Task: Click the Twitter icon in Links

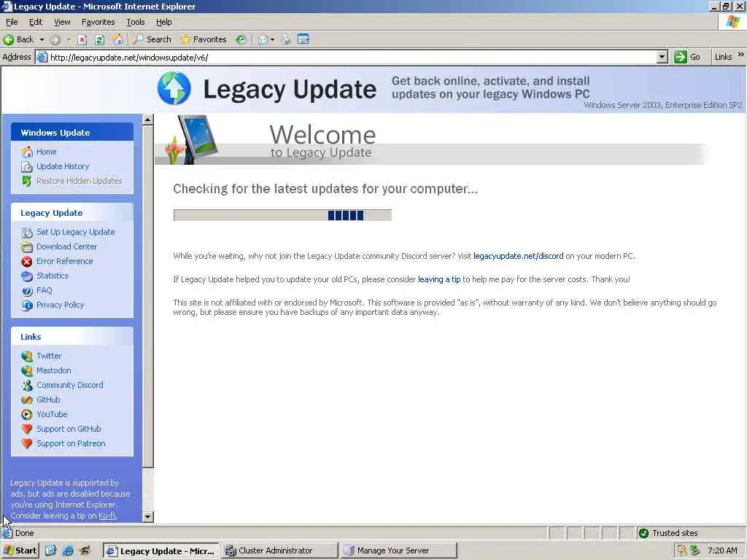Action: pyautogui.click(x=27, y=356)
